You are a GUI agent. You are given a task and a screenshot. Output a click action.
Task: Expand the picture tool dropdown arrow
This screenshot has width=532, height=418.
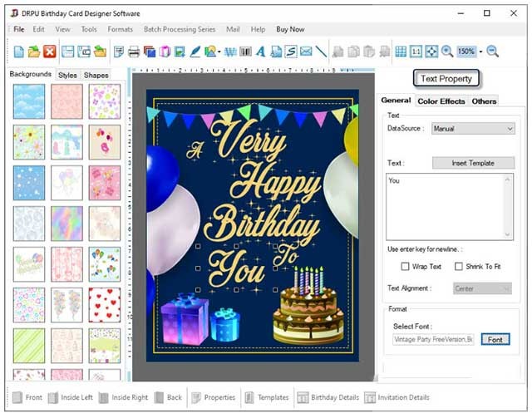pos(219,52)
